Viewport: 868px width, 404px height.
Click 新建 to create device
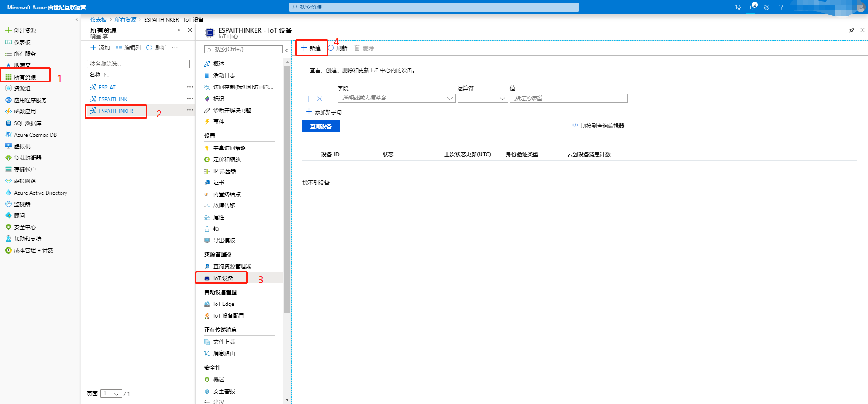coord(311,48)
